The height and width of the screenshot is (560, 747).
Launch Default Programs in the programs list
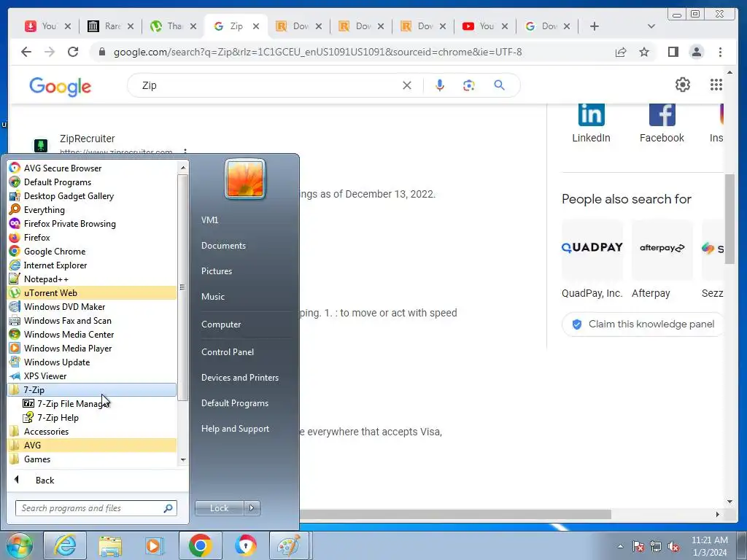coord(93,182)
